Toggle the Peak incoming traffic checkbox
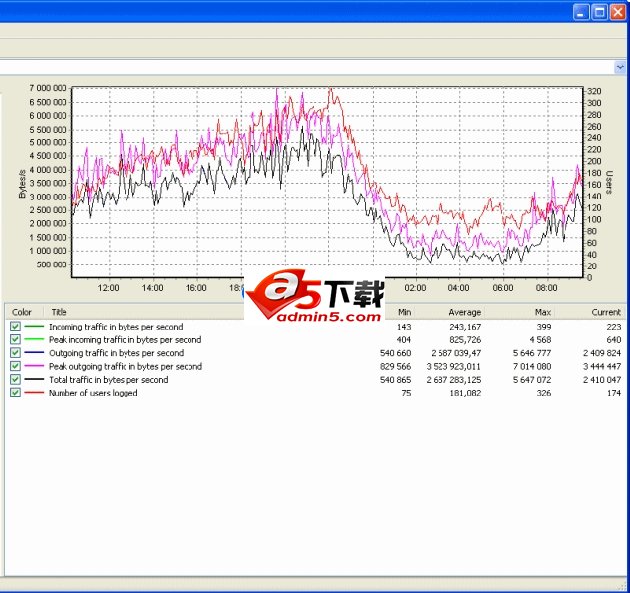 tap(15, 340)
